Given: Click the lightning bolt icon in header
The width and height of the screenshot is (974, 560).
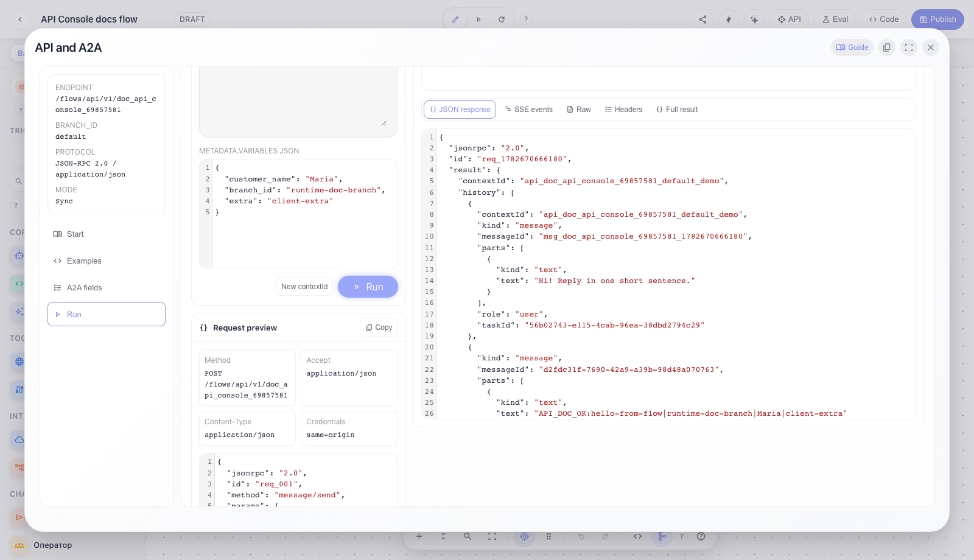Looking at the screenshot, I should 729,19.
